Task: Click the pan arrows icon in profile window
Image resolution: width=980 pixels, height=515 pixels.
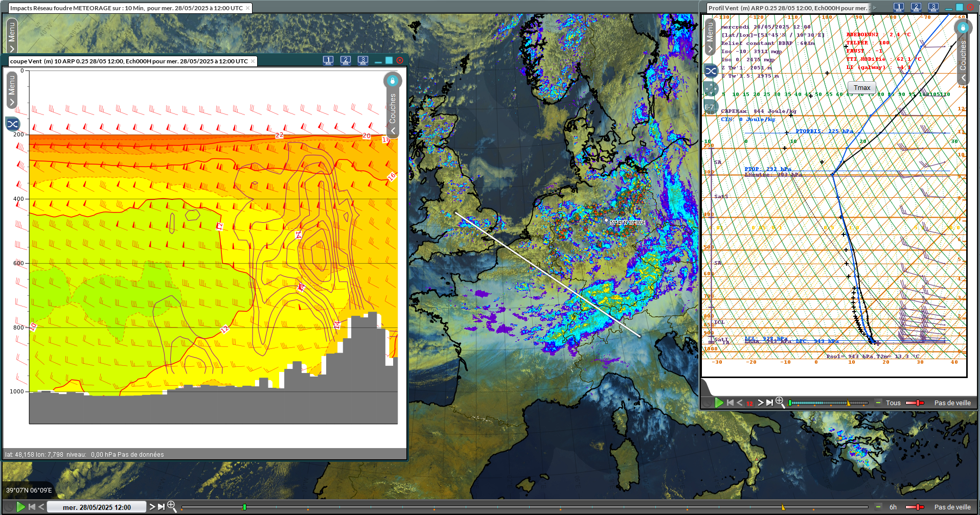Action: [711, 89]
